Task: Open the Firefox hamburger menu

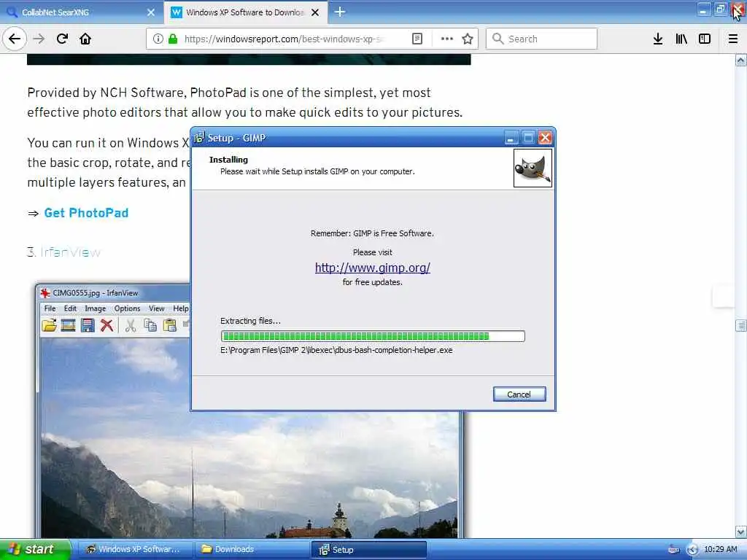Action: (x=733, y=39)
